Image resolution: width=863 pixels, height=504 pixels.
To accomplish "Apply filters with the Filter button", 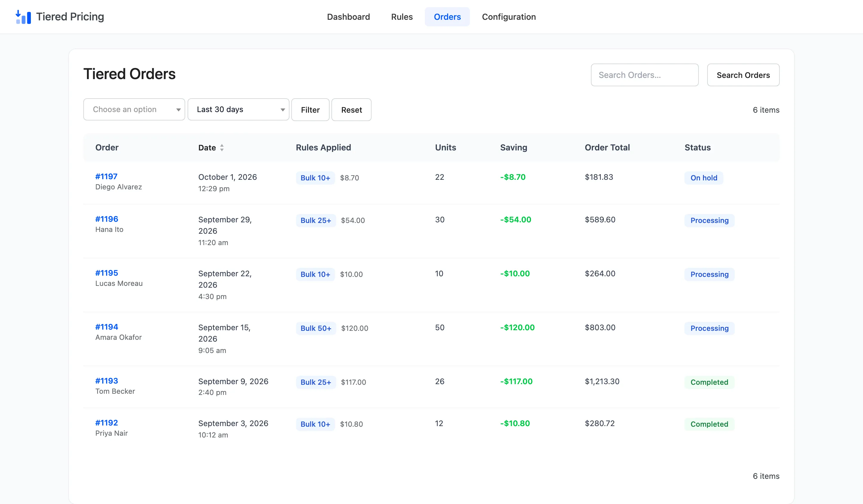I will coord(310,110).
